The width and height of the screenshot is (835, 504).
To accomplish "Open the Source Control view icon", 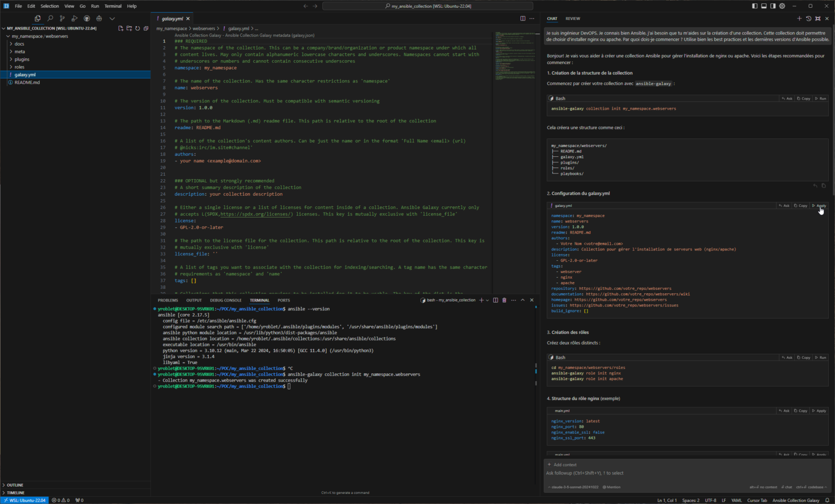I will click(x=62, y=18).
